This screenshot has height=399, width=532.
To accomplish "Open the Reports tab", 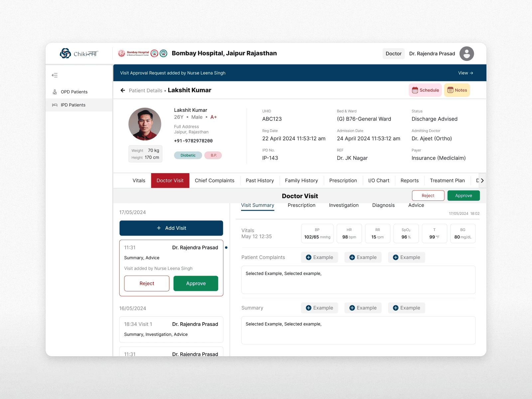I will click(409, 181).
